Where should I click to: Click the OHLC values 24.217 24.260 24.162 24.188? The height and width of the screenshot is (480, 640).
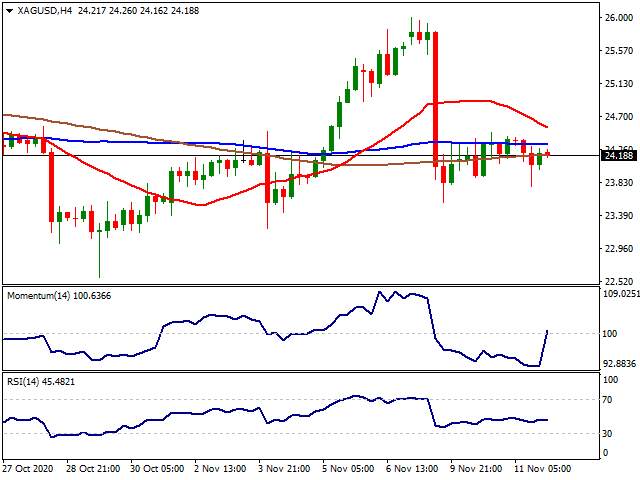pos(138,11)
